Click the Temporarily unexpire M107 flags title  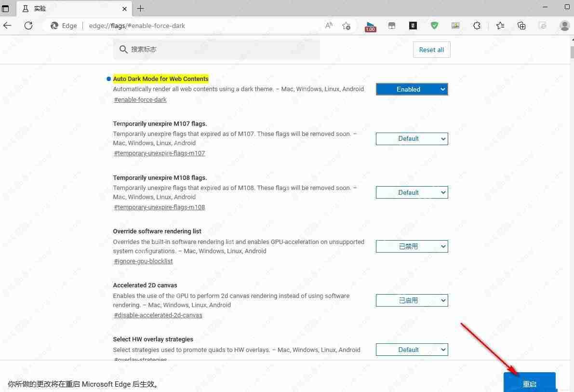pyautogui.click(x=160, y=123)
